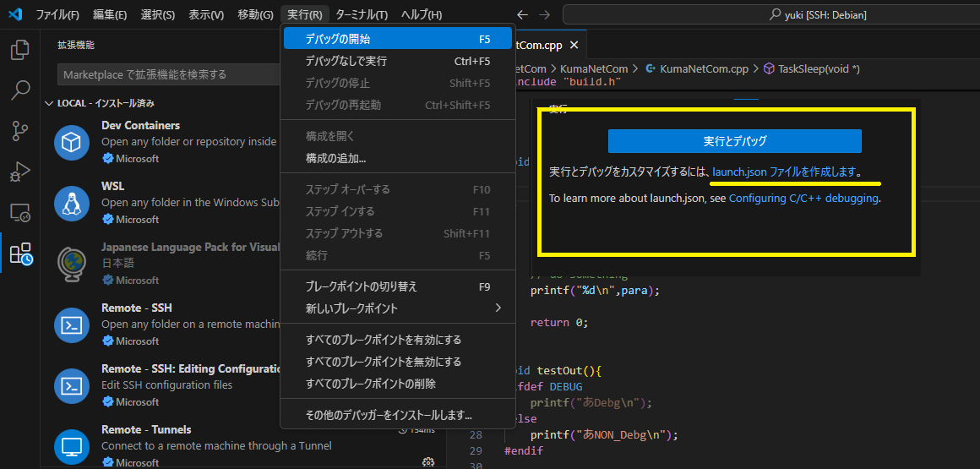Select the Remote - SSH extension title
Viewport: 980px width, 469px height.
click(x=136, y=308)
